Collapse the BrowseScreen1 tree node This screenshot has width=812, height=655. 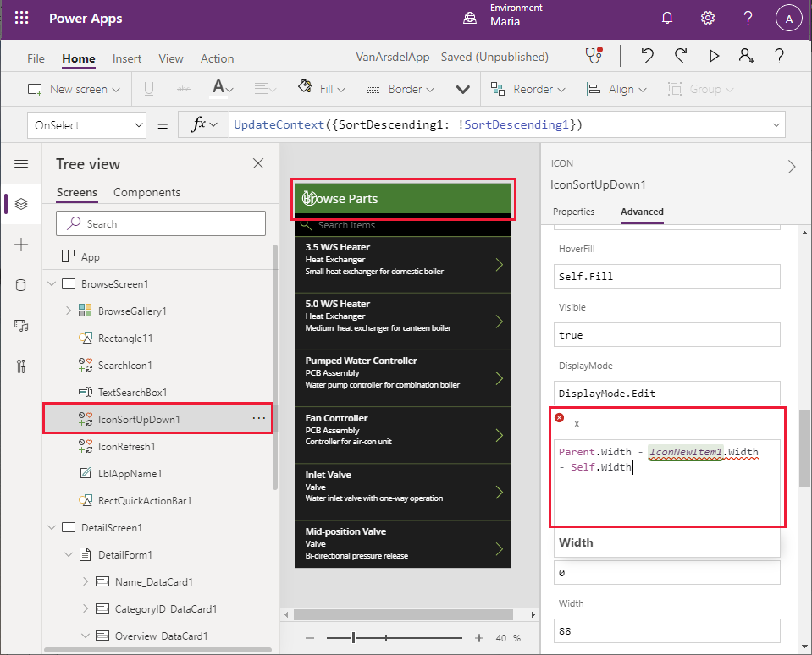[x=51, y=284]
